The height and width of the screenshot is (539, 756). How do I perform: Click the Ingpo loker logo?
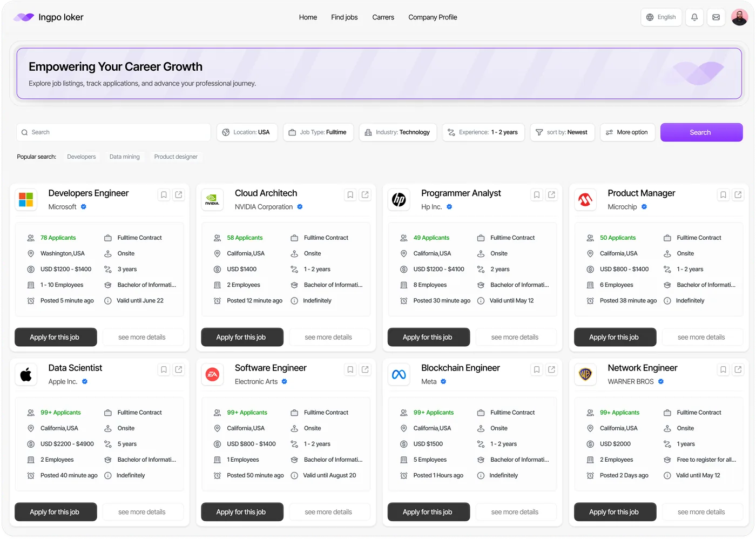pos(49,17)
